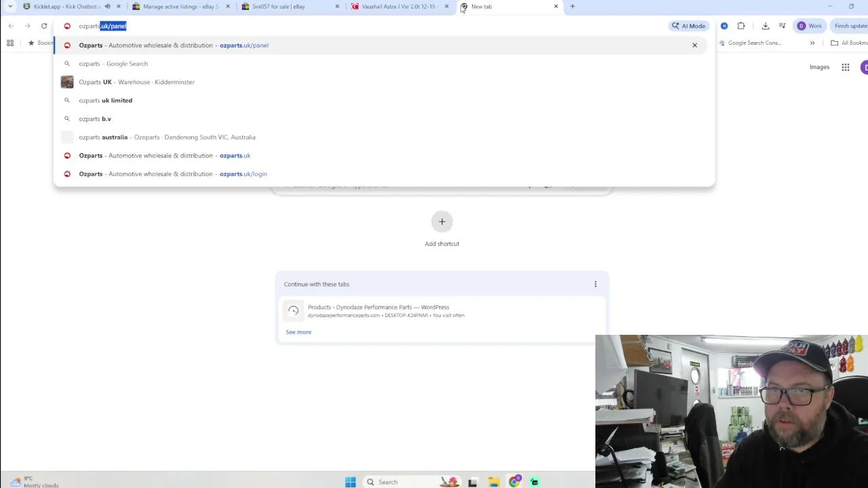Open Products Dynodaze Performance Parts WordPress entry
Viewport: 868px width, 488px height.
pos(441,311)
